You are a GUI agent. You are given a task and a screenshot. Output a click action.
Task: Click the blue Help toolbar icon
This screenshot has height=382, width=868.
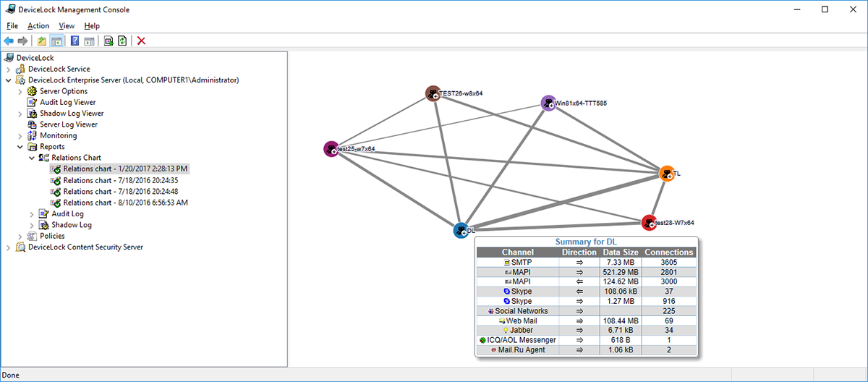(75, 41)
